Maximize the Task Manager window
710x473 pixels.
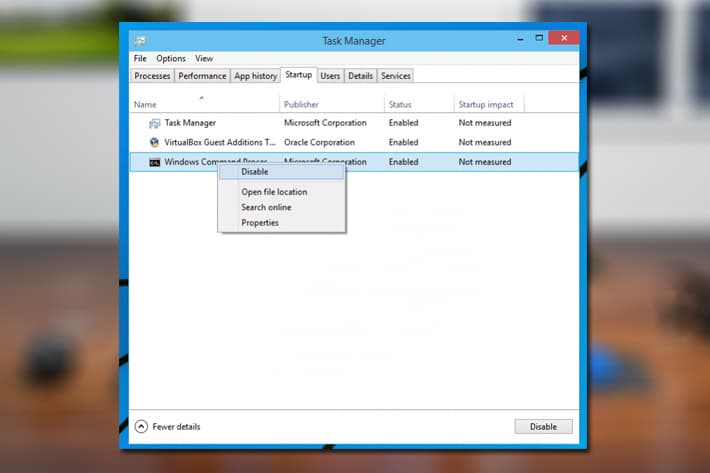pyautogui.click(x=539, y=38)
